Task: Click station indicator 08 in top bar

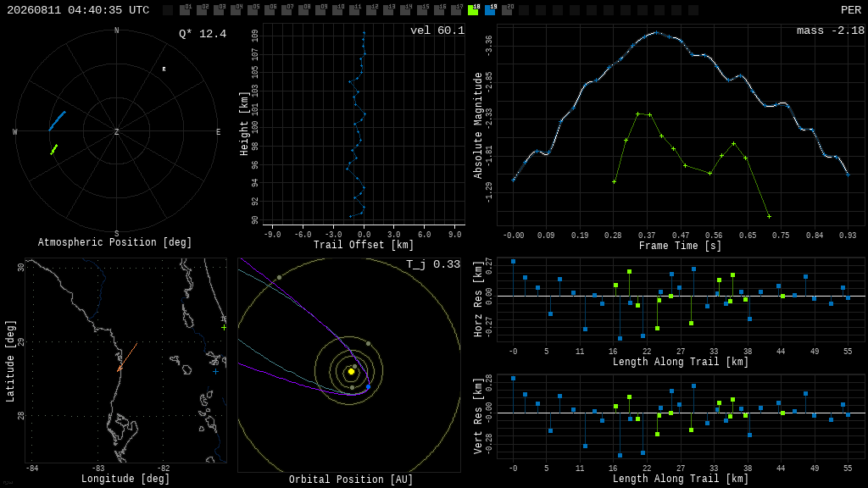Action: point(303,10)
